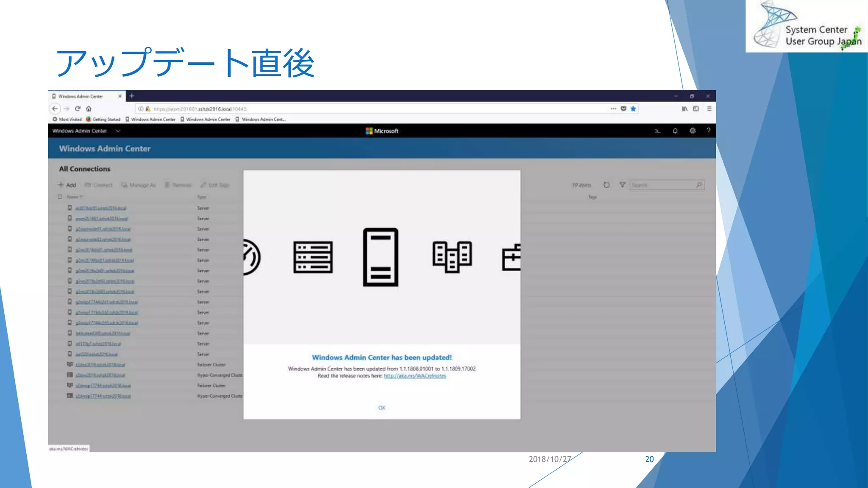The height and width of the screenshot is (488, 868).
Task: Open the page actions three-dot menu
Action: [x=613, y=109]
